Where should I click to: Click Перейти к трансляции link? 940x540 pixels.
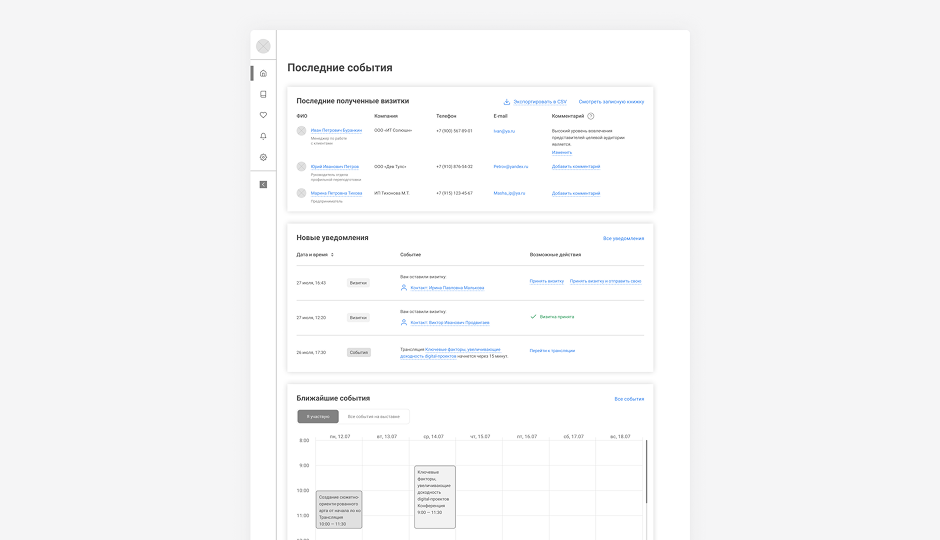552,351
